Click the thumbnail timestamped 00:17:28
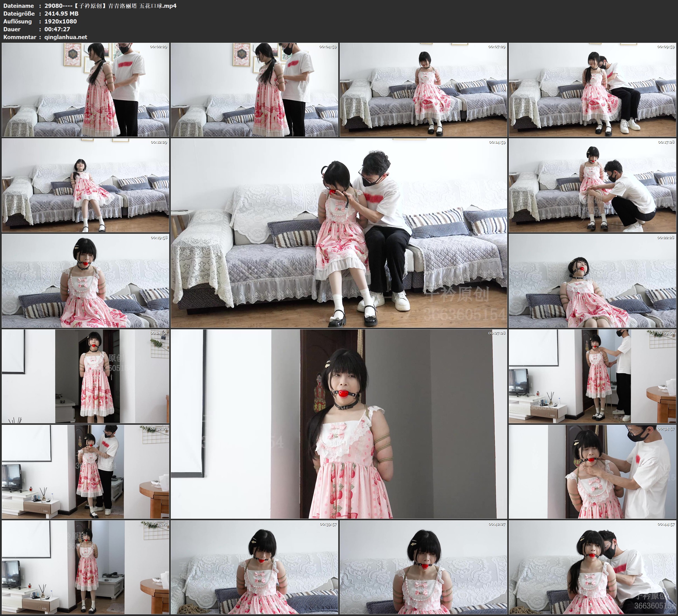This screenshot has height=616, width=678. coord(592,185)
